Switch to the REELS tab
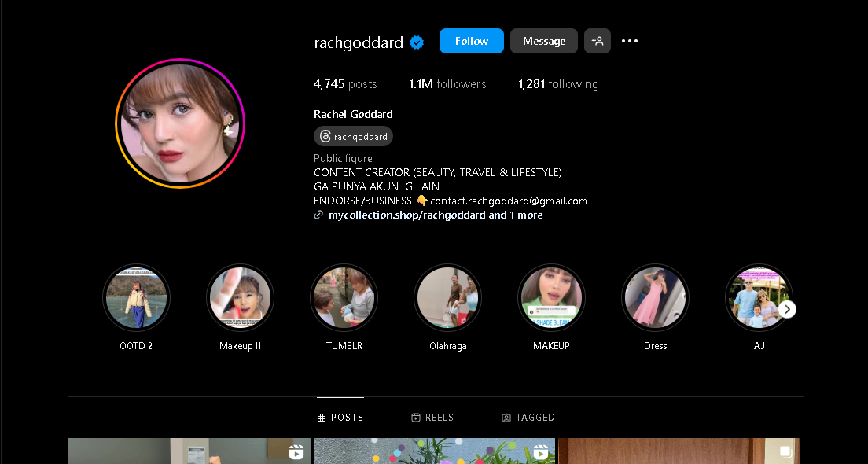Viewport: 868px width, 464px height. (x=432, y=418)
